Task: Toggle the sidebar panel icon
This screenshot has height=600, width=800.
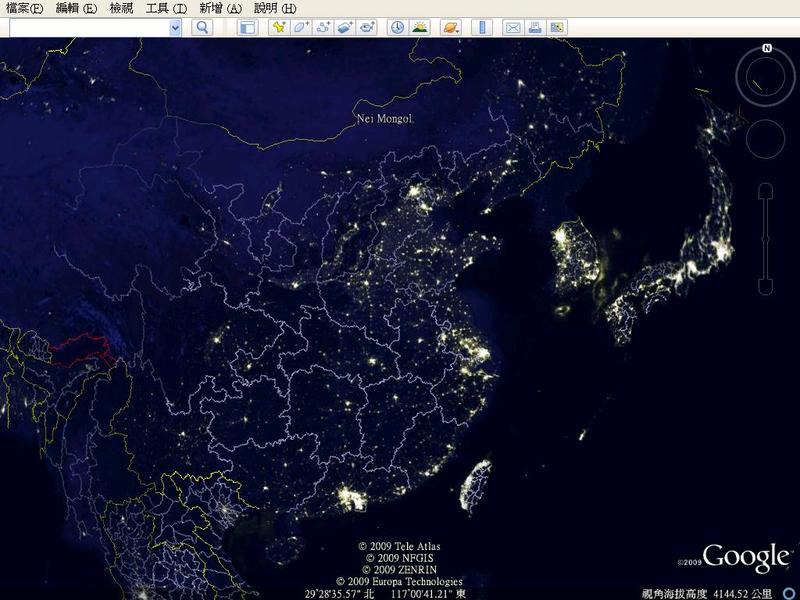Action: click(247, 28)
